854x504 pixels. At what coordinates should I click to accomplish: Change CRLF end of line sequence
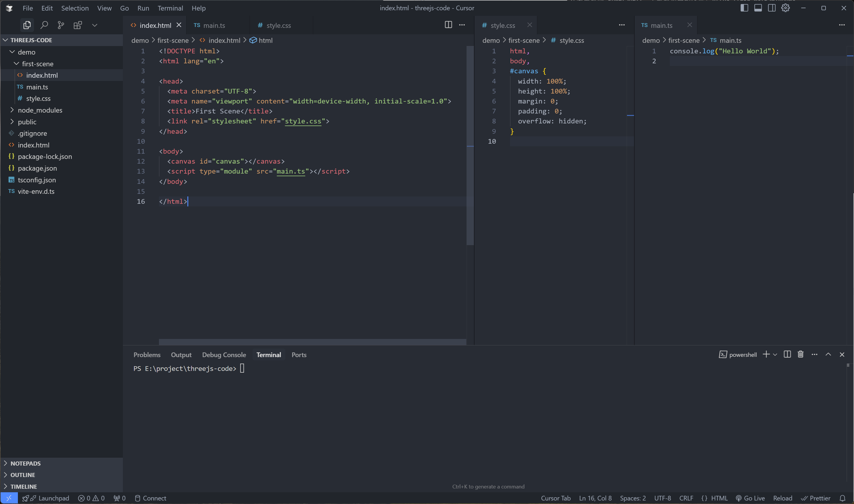686,498
